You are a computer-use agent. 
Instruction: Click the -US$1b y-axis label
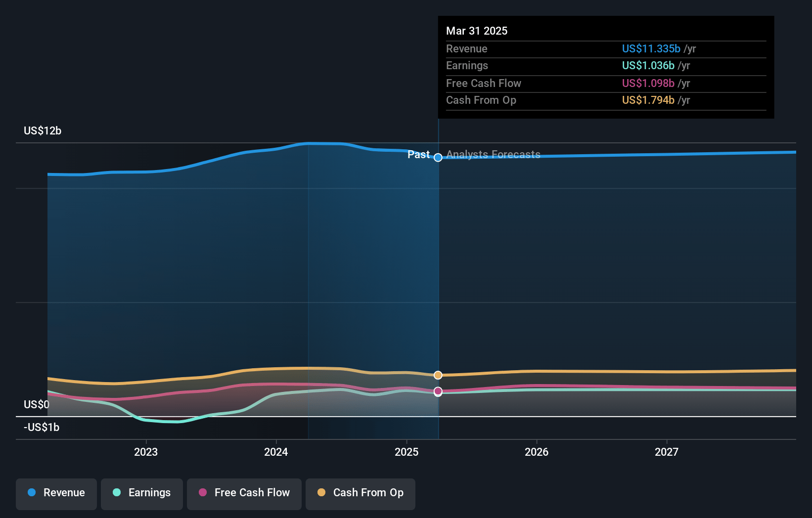coord(42,427)
